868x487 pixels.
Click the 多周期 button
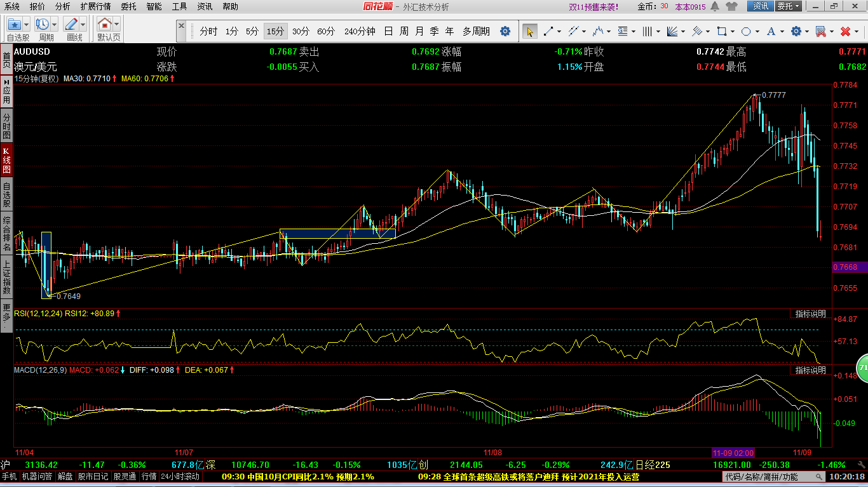click(x=476, y=31)
